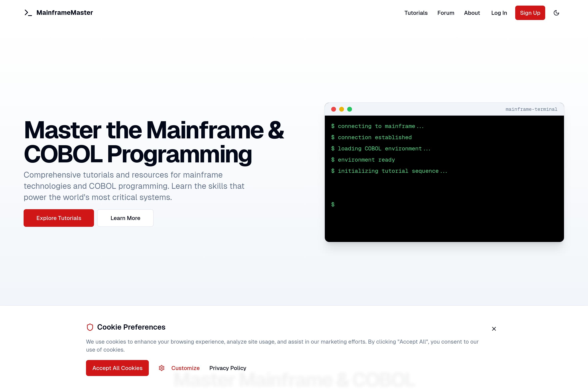The width and height of the screenshot is (588, 392).
Task: Click the gear icon beside Customize
Action: click(x=162, y=368)
